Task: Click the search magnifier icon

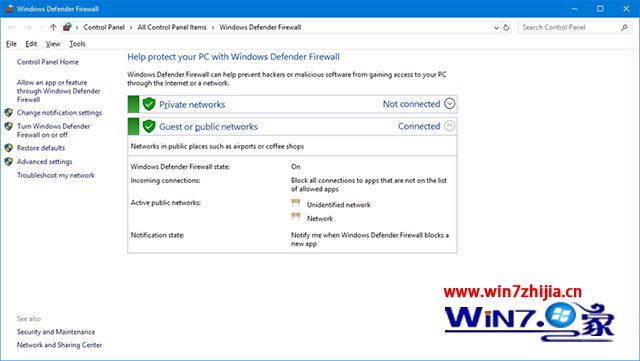Action: 624,27
